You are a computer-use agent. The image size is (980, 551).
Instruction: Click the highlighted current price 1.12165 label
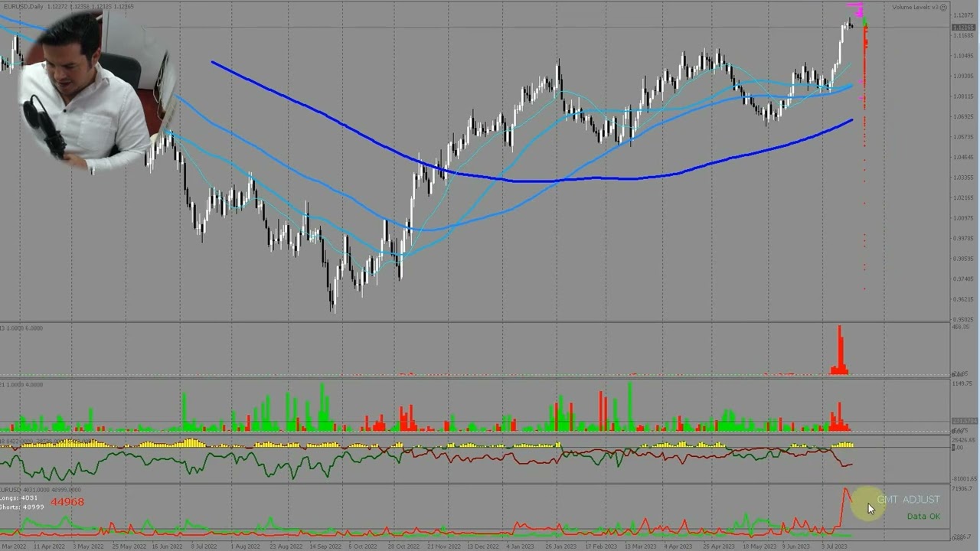coord(962,28)
